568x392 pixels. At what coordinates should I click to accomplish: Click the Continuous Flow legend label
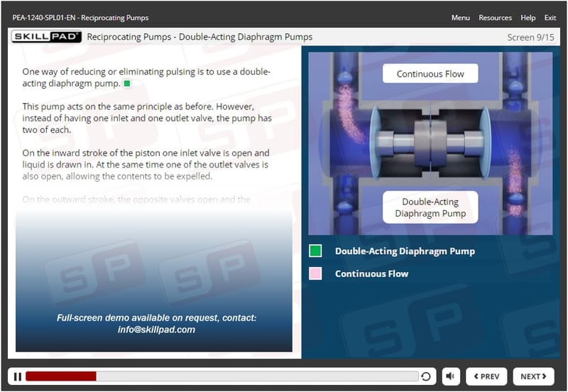[x=371, y=273]
